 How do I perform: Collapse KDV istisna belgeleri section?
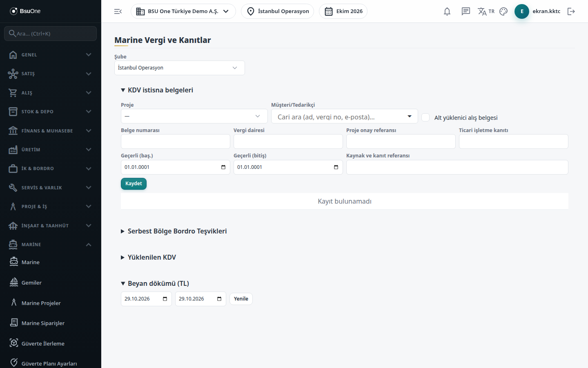157,90
